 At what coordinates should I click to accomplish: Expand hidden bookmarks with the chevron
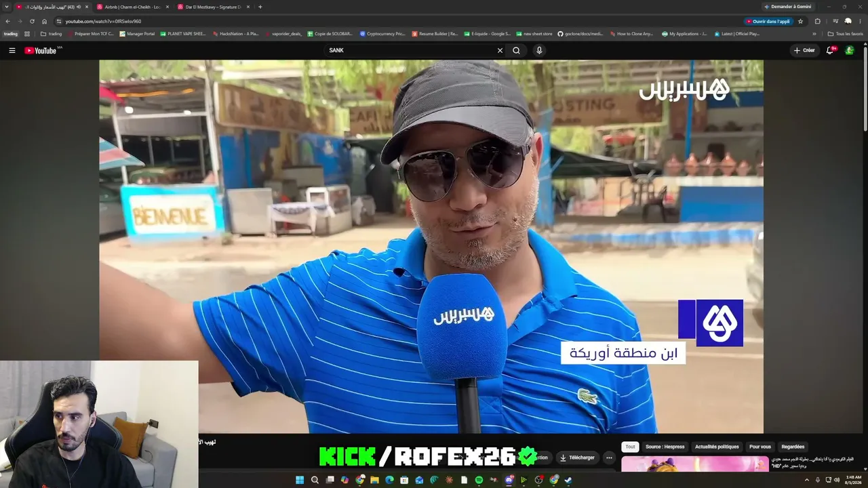tap(814, 33)
